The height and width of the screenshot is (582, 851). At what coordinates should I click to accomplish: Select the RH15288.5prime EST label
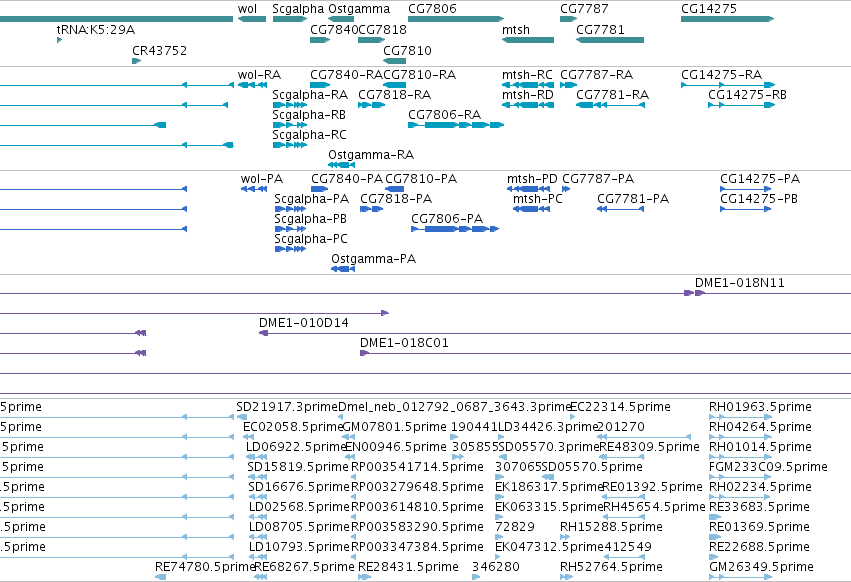coord(611,527)
